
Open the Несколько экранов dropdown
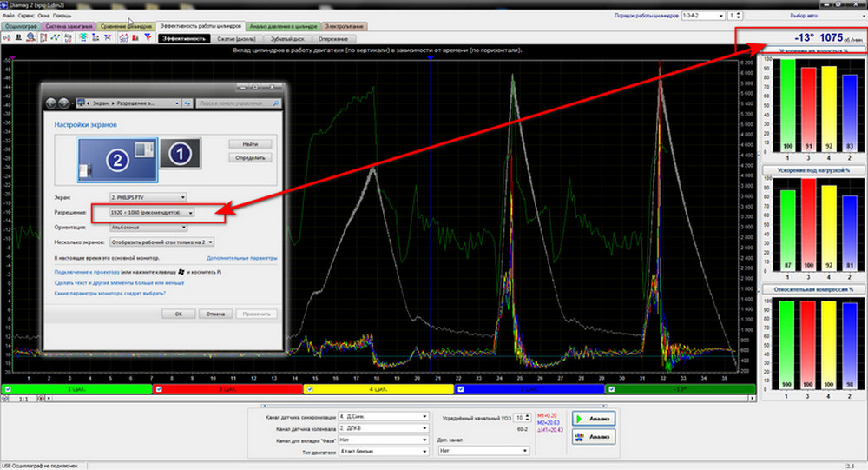(x=161, y=242)
